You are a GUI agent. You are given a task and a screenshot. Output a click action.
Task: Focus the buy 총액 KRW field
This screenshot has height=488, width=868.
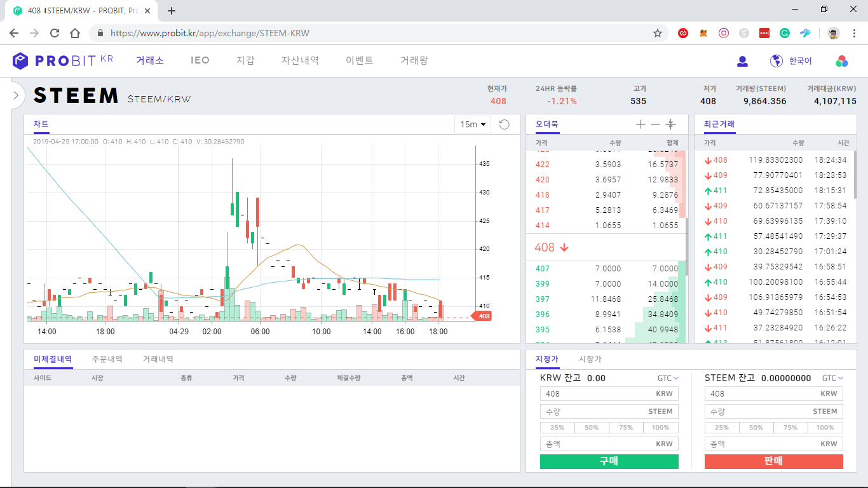(609, 444)
